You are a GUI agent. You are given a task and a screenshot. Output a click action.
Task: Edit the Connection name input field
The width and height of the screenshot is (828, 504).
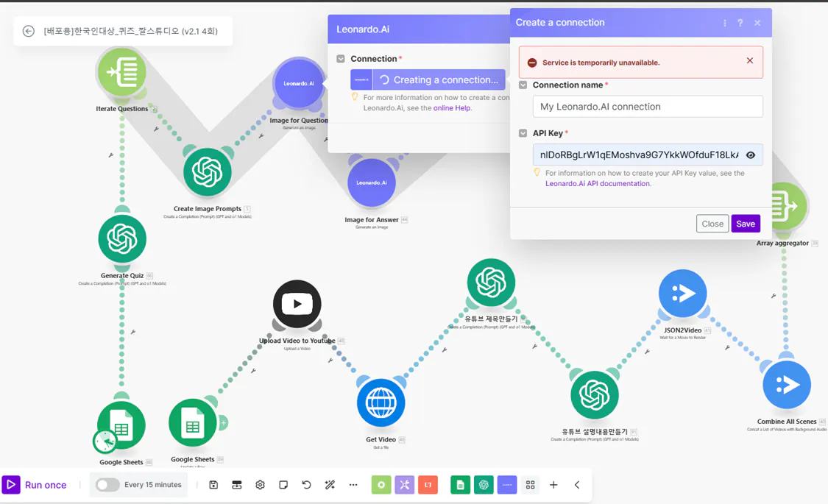[648, 107]
